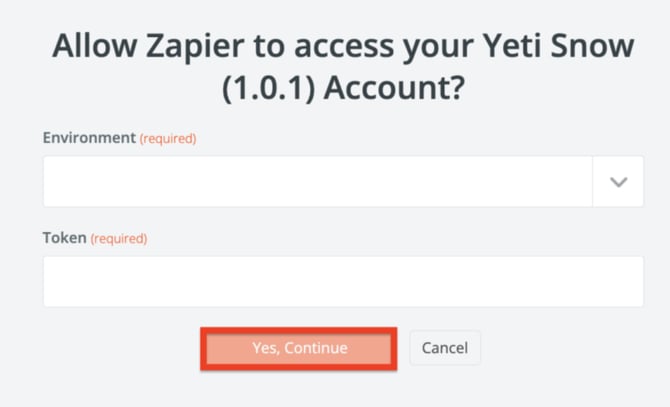This screenshot has height=407, width=670.
Task: Authorize Zapier via the highlighted orange button
Action: [299, 348]
